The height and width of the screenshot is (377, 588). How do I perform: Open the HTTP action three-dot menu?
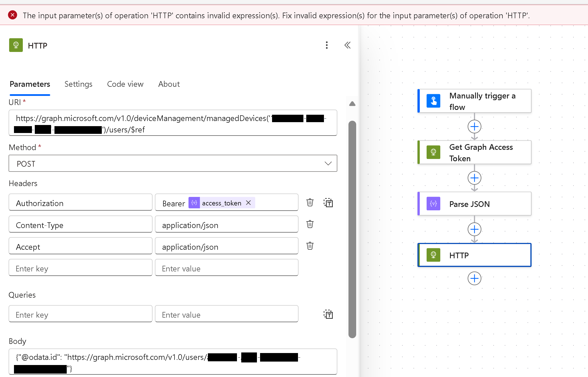(x=327, y=45)
